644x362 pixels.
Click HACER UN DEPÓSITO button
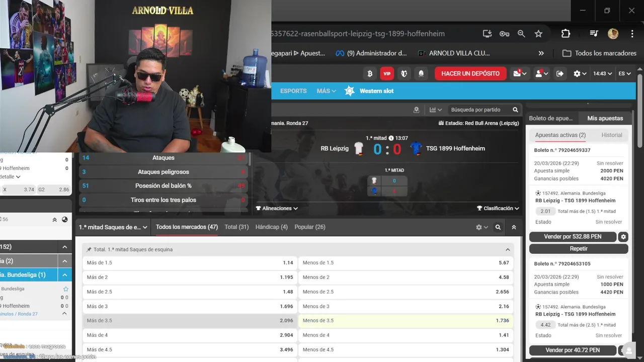click(470, 73)
